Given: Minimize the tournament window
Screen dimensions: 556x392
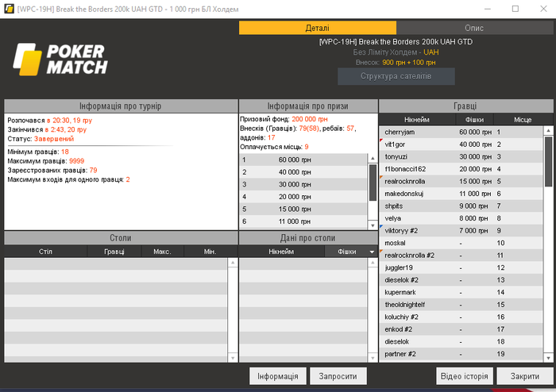Looking at the screenshot, I should [x=488, y=9].
